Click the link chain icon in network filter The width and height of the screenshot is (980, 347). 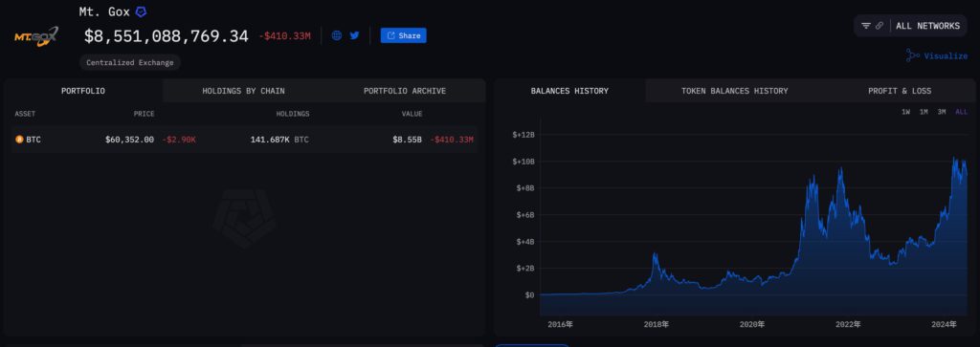[x=880, y=26]
